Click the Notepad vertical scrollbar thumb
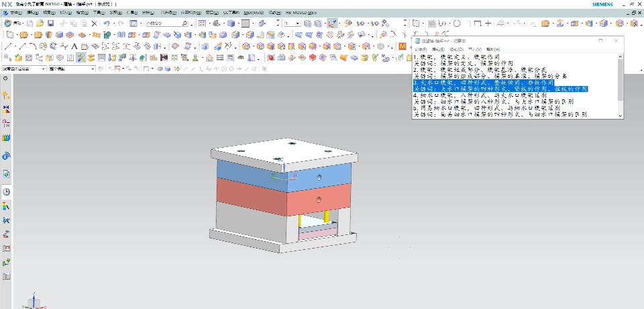The width and height of the screenshot is (644, 309). [x=620, y=80]
